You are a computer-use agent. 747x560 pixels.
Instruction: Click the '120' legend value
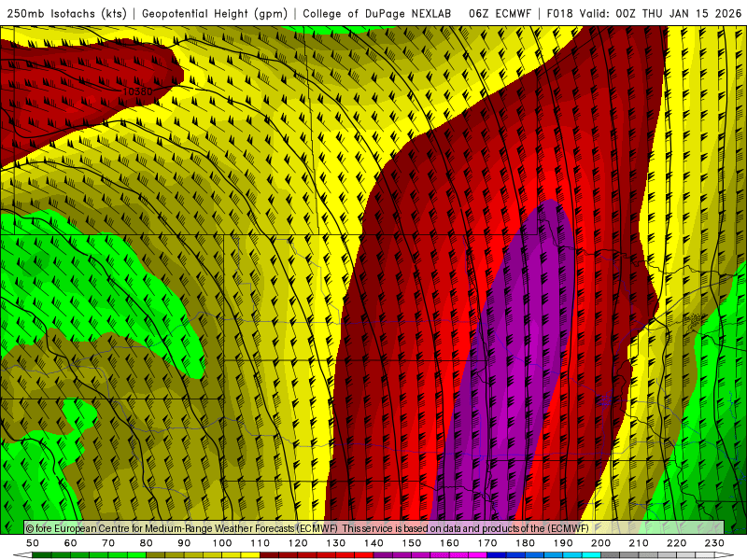(x=298, y=543)
